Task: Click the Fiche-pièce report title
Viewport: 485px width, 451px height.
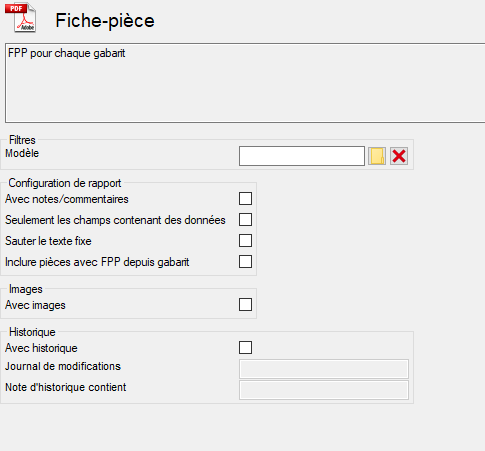Action: coord(105,21)
